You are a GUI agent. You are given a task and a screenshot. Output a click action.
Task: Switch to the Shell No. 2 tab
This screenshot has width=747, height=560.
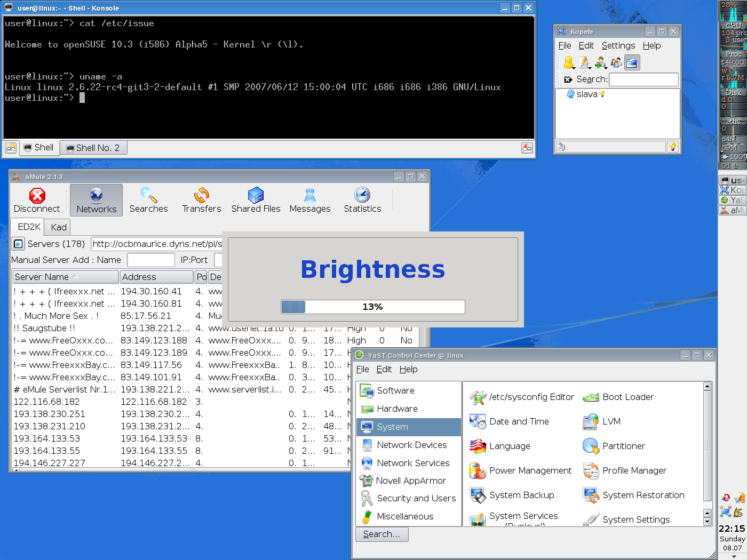click(93, 148)
